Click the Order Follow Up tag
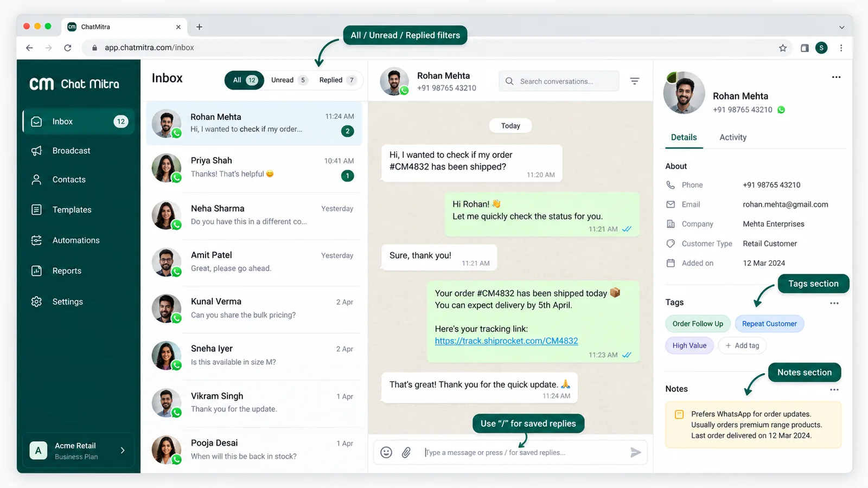The image size is (868, 488). coord(698,324)
